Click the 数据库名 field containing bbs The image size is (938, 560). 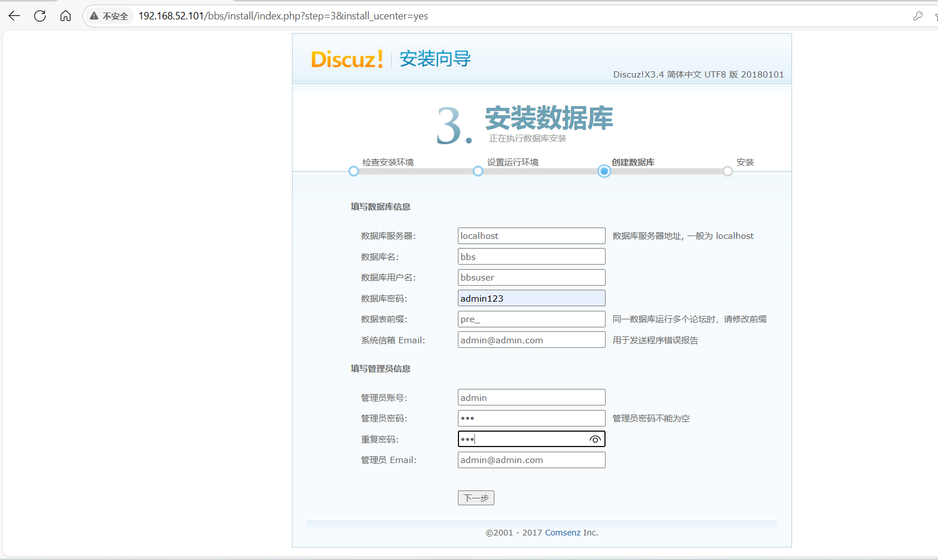(x=531, y=257)
